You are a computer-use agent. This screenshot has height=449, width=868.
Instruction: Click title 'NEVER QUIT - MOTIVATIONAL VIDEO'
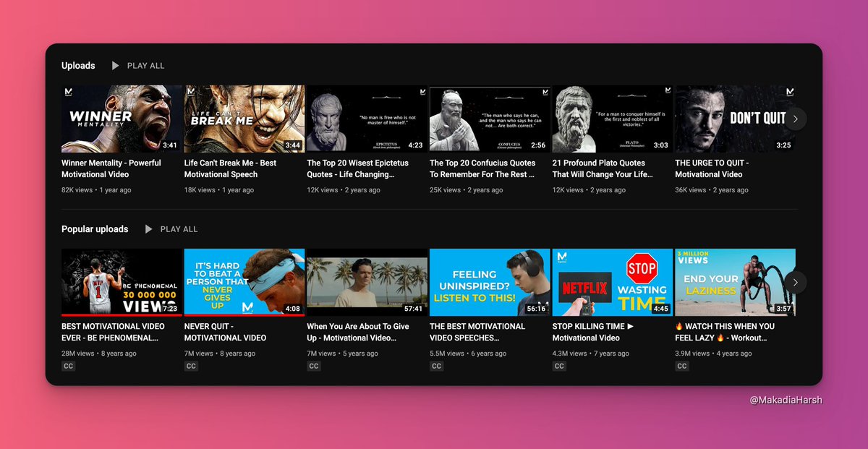tap(226, 332)
